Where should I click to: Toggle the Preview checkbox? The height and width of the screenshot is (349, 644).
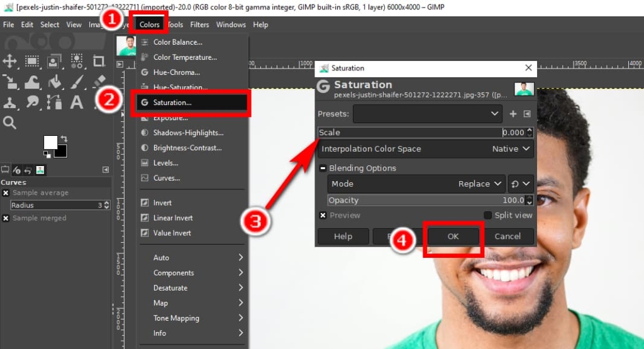(323, 215)
